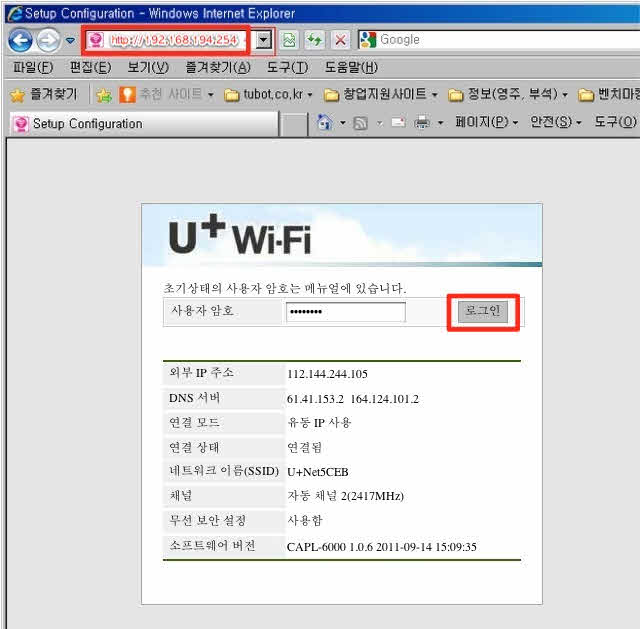
Task: Click the 즐겨찾기 star favorites button
Action: [44, 95]
